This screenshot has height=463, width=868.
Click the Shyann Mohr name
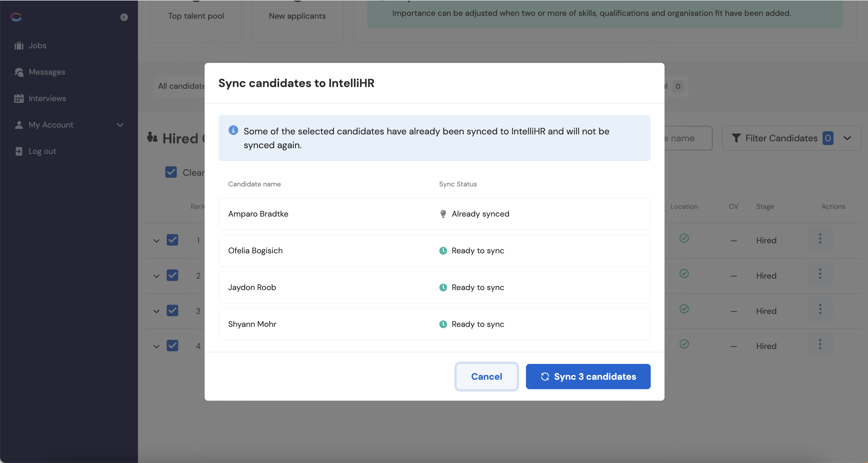(x=252, y=324)
